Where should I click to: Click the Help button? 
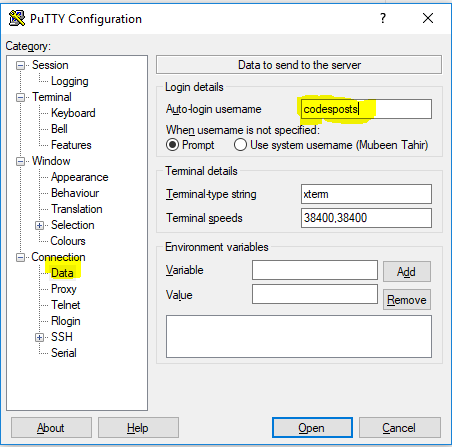[x=138, y=428]
